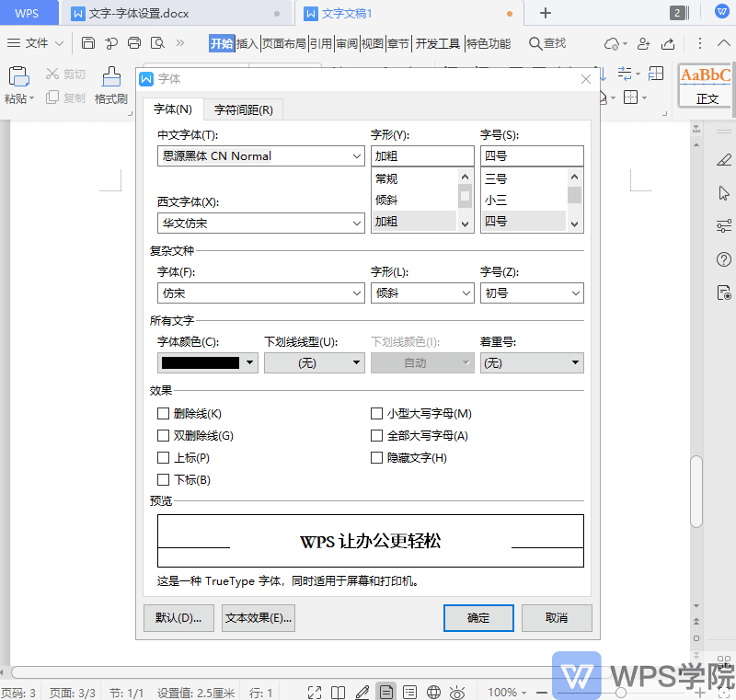
Task: Click the Cut scissors icon
Action: click(x=52, y=74)
